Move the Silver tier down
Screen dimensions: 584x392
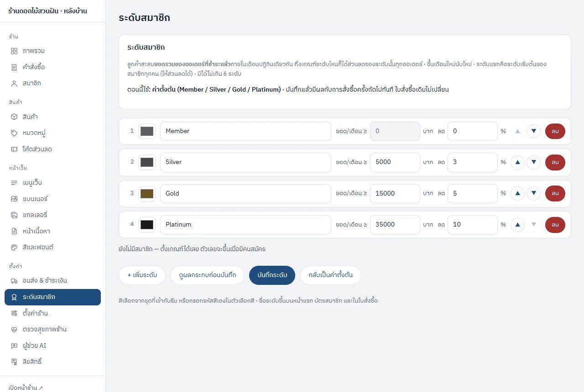coord(533,162)
